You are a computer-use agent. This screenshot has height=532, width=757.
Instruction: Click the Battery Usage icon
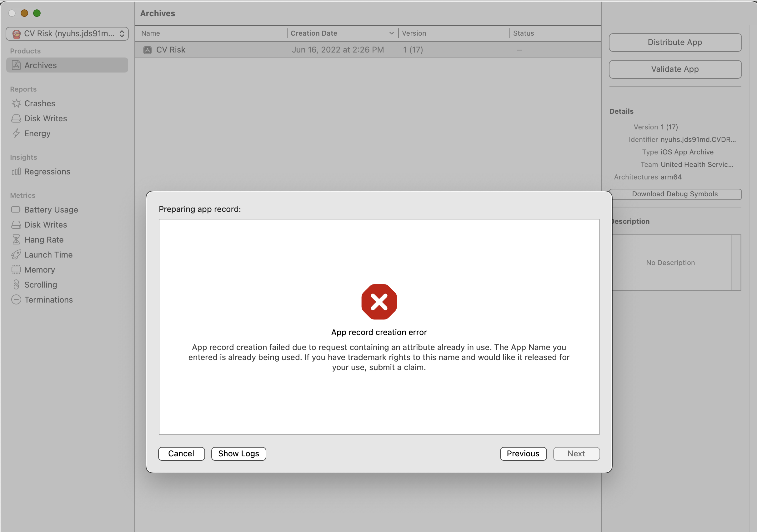[x=16, y=210]
